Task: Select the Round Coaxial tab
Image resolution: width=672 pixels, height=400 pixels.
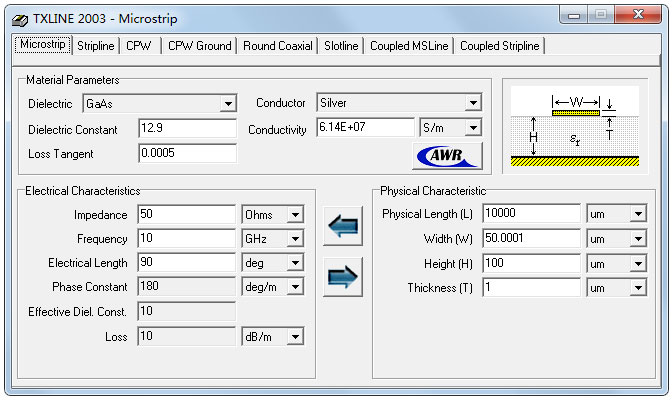Action: [278, 46]
